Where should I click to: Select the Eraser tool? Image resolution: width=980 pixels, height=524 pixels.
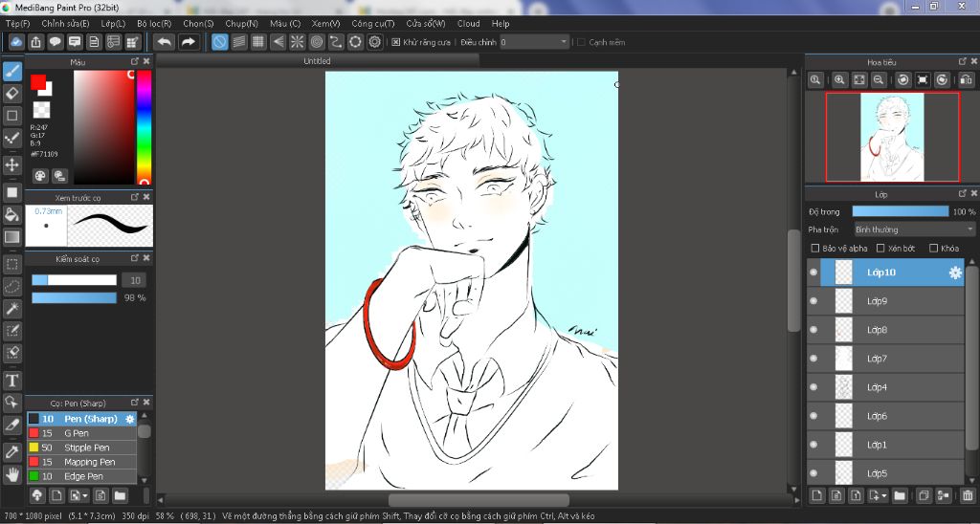[x=11, y=94]
